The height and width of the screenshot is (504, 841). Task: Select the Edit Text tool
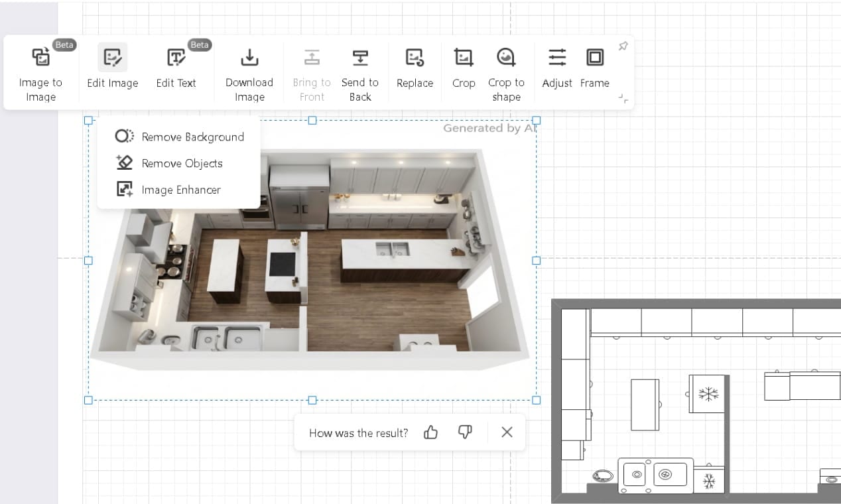pyautogui.click(x=176, y=66)
